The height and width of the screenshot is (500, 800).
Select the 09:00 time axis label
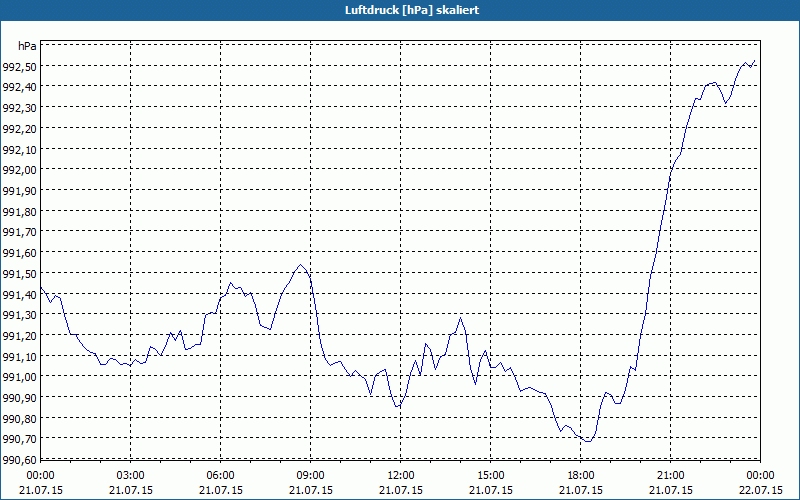[311, 476]
